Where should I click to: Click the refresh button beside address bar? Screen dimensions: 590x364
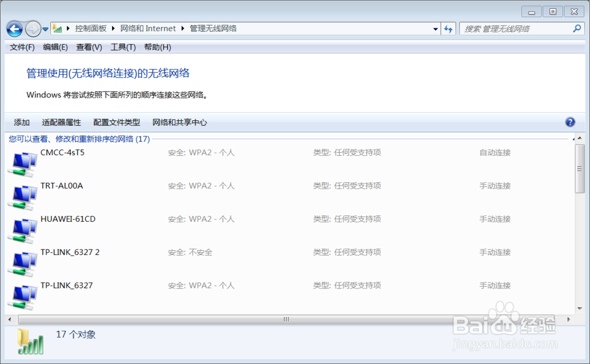click(448, 28)
